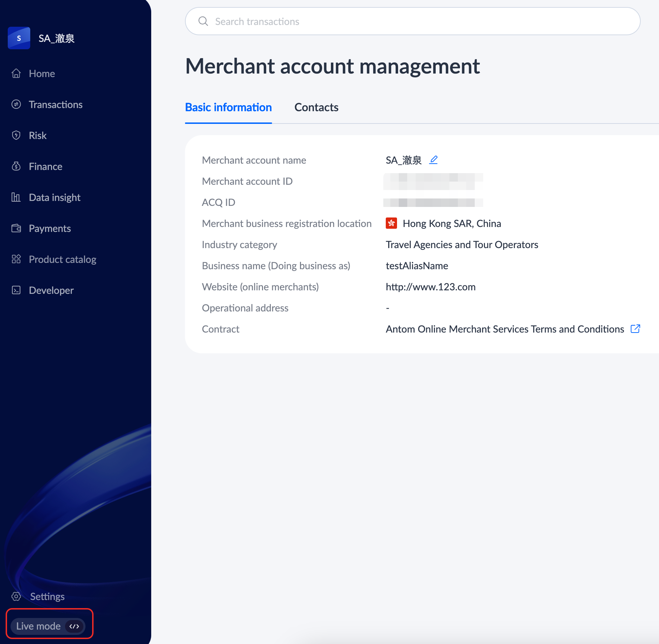Screen dimensions: 659x644
Task: Open contract via external link icon
Action: pyautogui.click(x=635, y=329)
